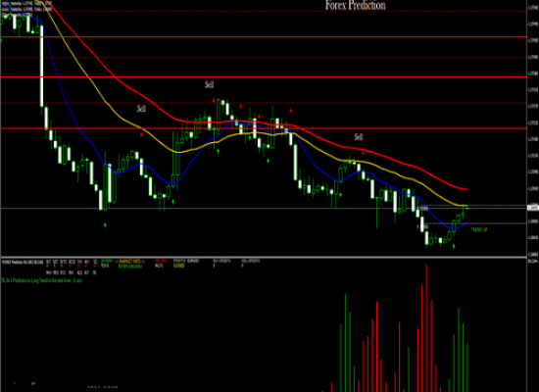Select the Sell label above the central peak
The image size is (539, 392).
209,84
